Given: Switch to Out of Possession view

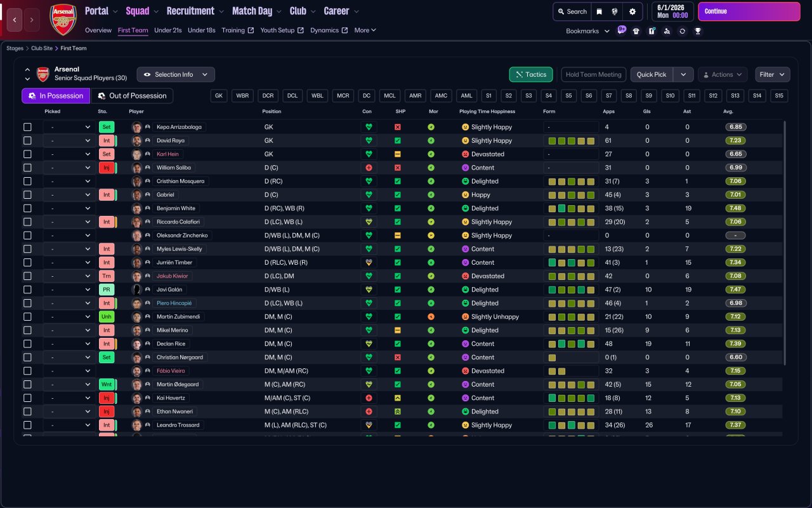Looking at the screenshot, I should (132, 96).
